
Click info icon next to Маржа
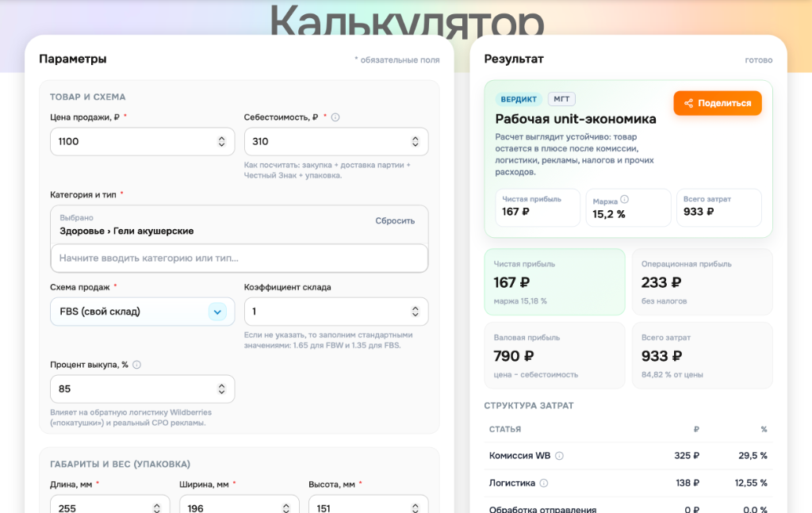click(x=625, y=199)
